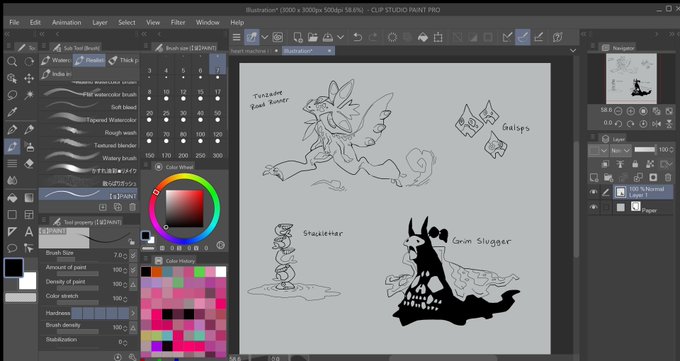Select the Soft bleed brush
This screenshot has height=361, width=680.
88,107
